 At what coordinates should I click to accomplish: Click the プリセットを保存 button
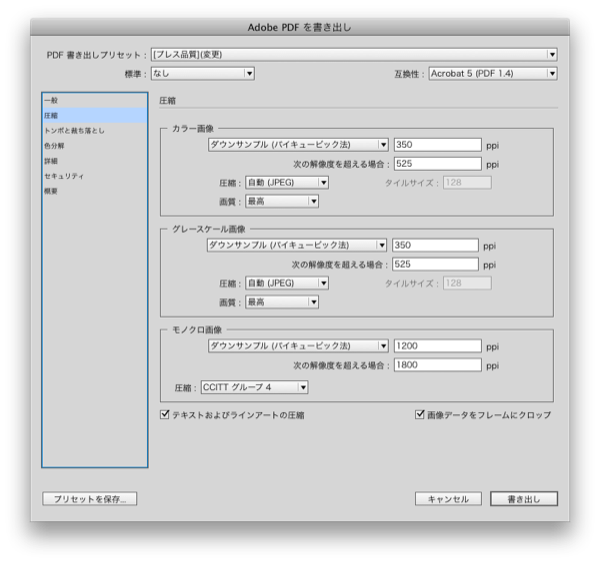point(90,499)
